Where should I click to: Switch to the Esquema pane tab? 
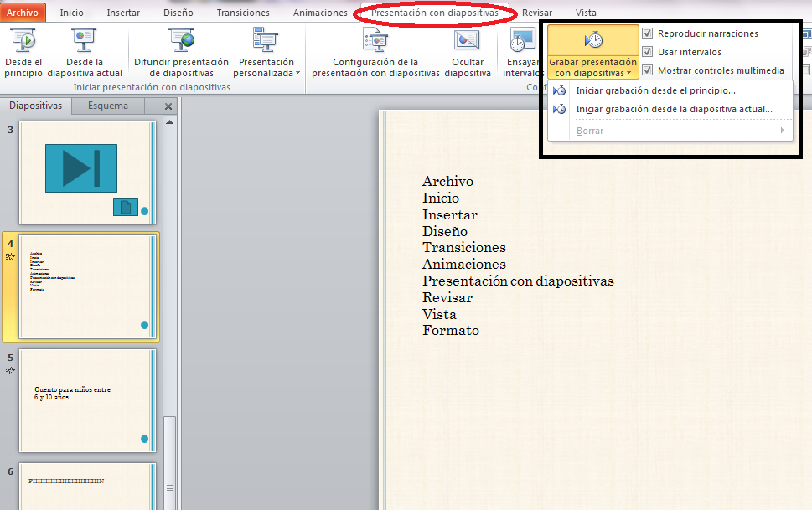(x=108, y=106)
